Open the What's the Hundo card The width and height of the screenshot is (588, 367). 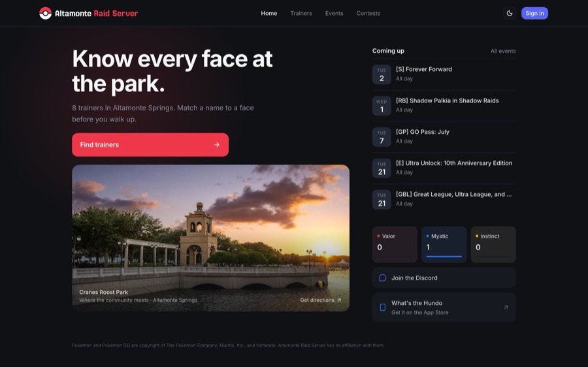pyautogui.click(x=444, y=308)
